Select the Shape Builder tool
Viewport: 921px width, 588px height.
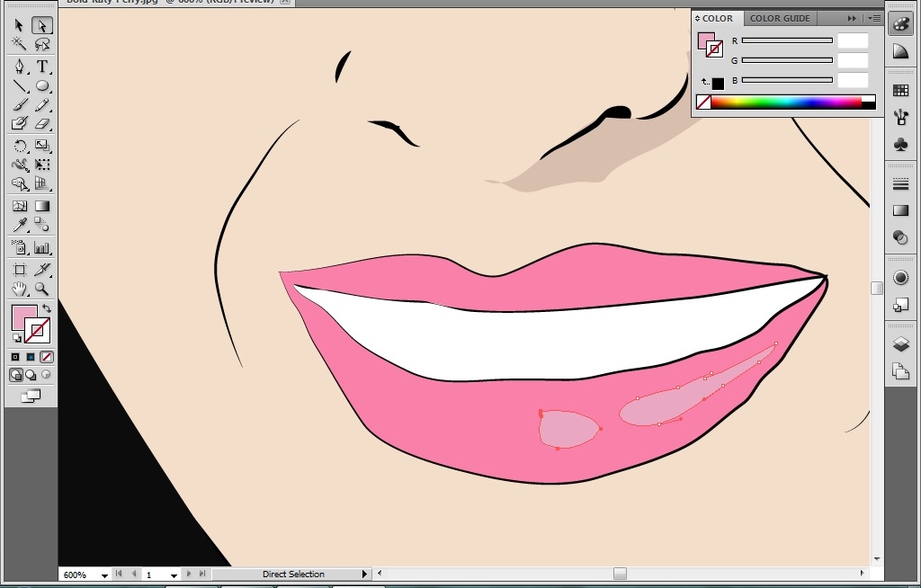click(19, 183)
